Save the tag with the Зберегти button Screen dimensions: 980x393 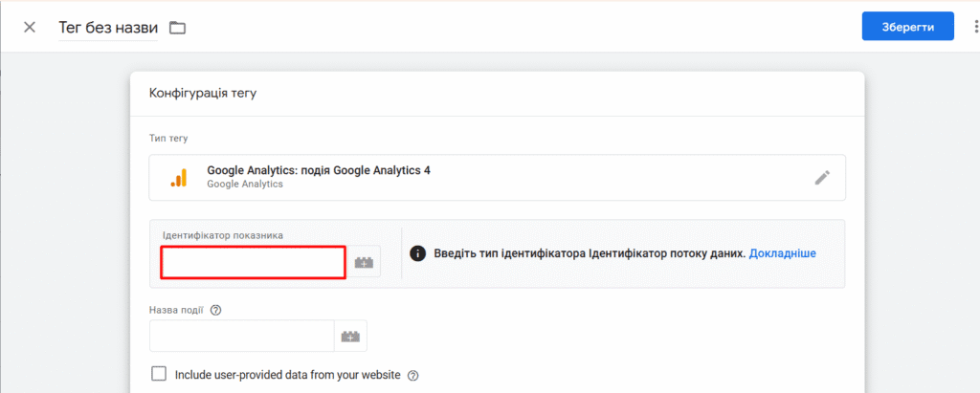908,27
